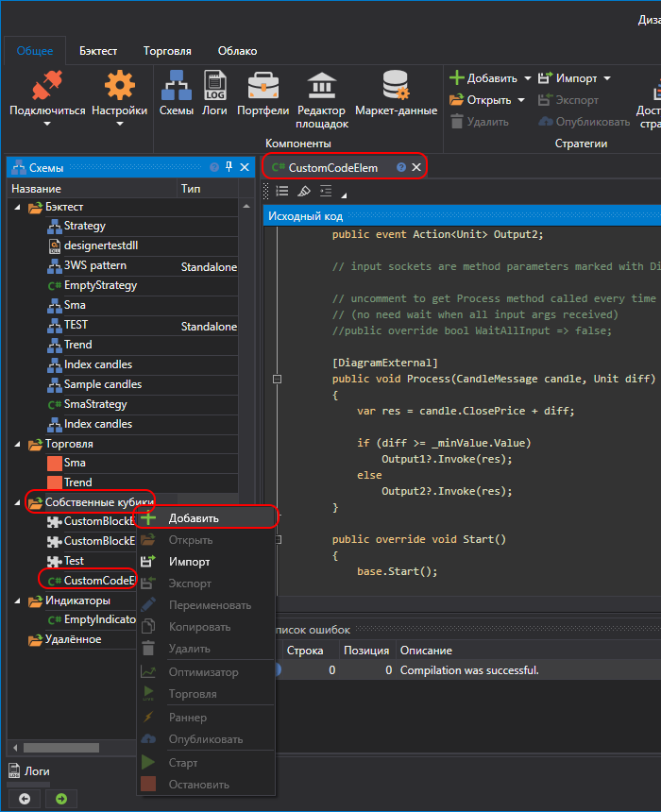Switch to the Облако ribbon tab
Image resolution: width=661 pixels, height=812 pixels.
237,51
